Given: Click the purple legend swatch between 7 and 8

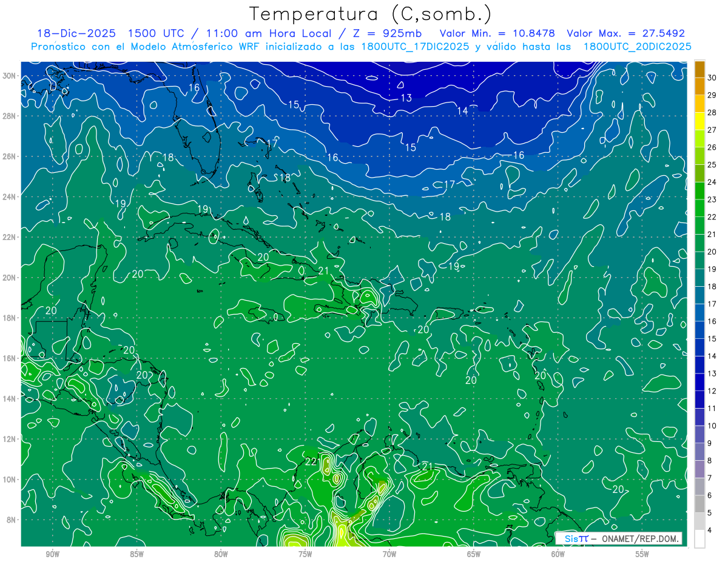Looking at the screenshot, I should pos(699,469).
